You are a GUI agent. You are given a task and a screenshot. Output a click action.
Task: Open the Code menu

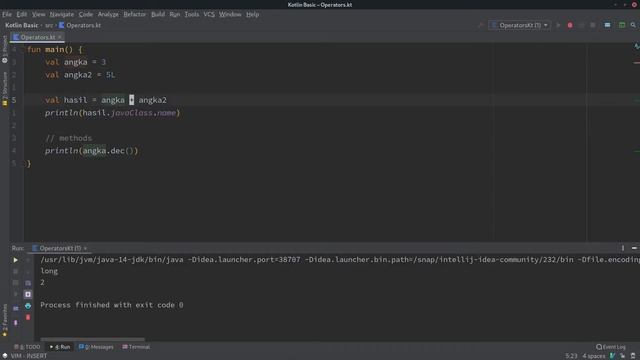[86, 14]
